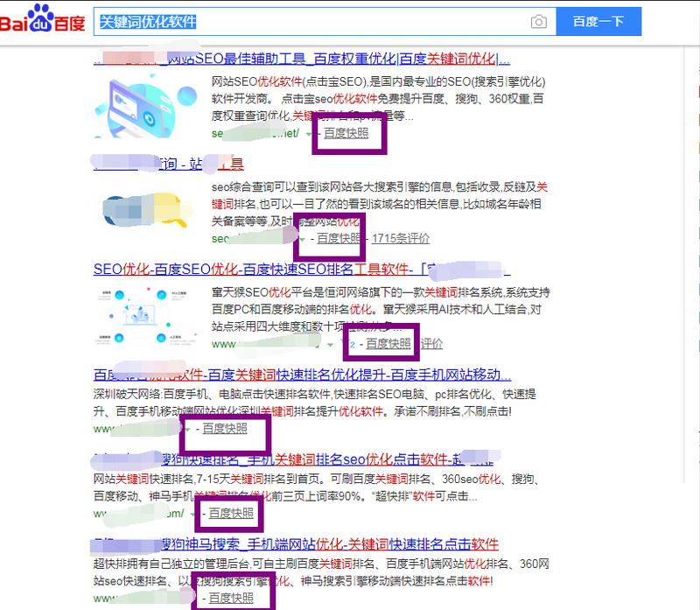Expand dropdown arrow beside 深圳破天网络 URL
The image size is (700, 610).
188,429
